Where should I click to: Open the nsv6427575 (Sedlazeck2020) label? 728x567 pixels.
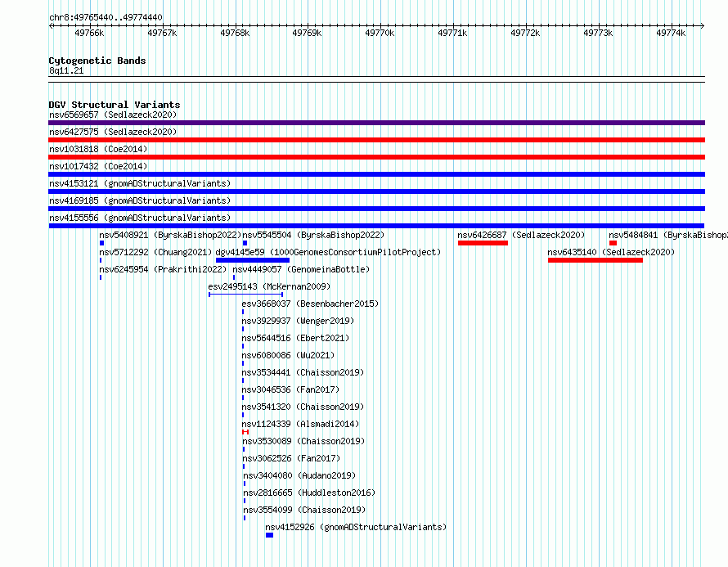[113, 132]
